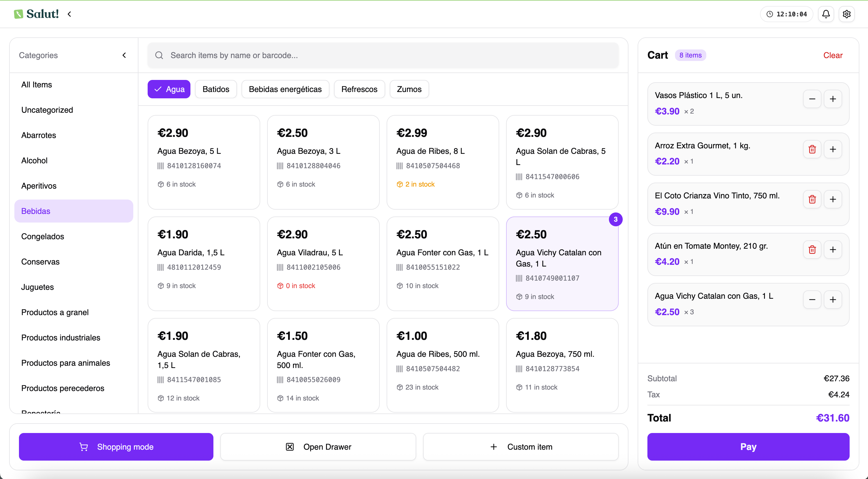
Task: Add a Custom item
Action: click(520, 447)
